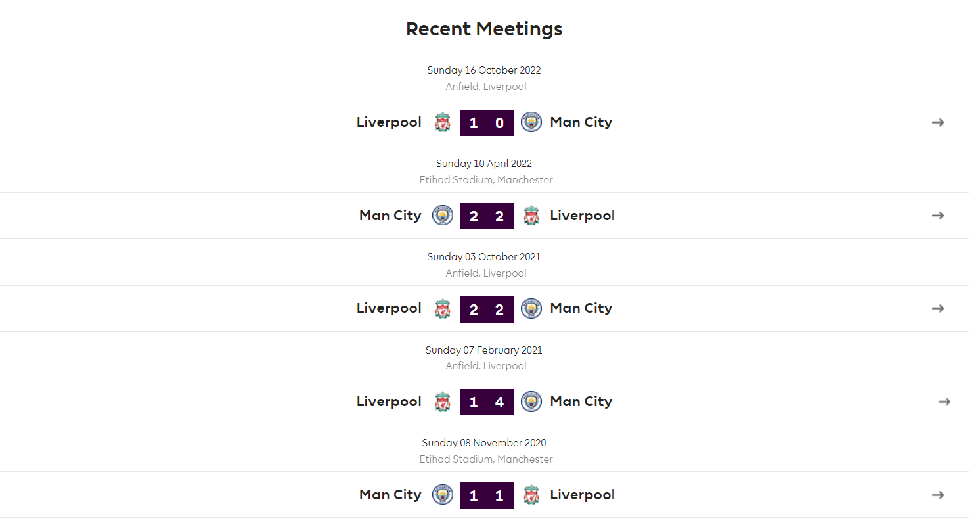This screenshot has height=529, width=980.
Task: Click Liverpool crest in 10 April 2022 match
Action: (531, 216)
